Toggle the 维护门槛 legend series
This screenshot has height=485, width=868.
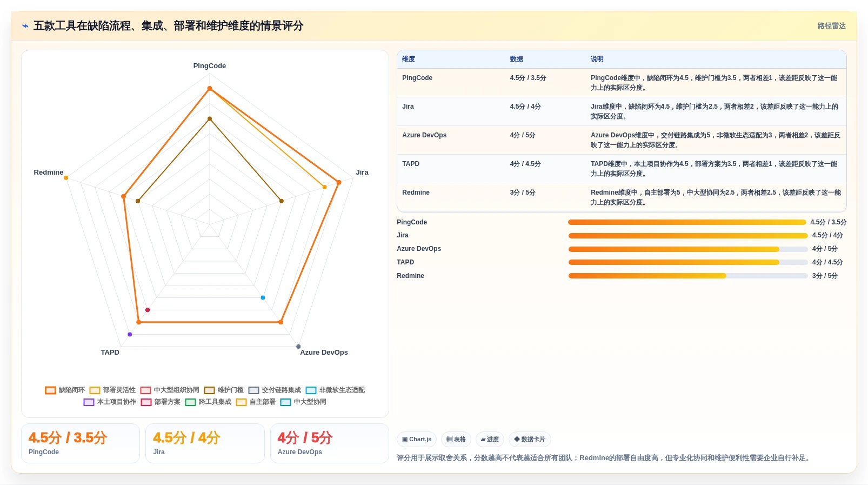click(x=224, y=390)
